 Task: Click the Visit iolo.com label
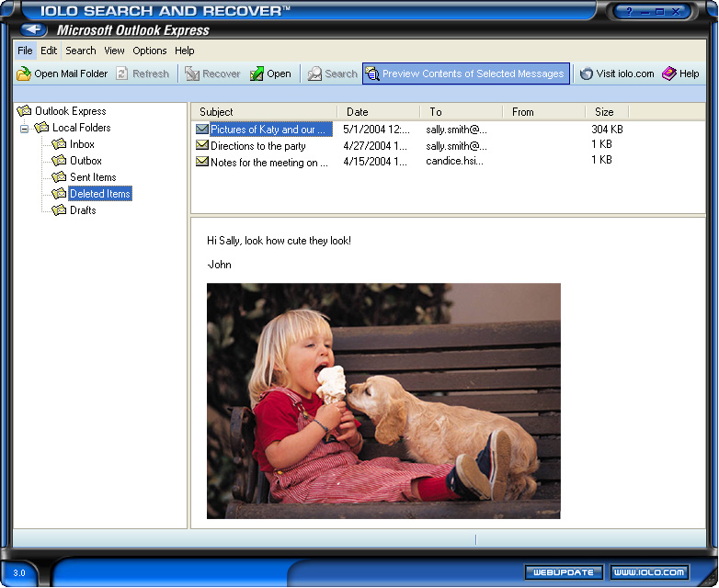[625, 73]
